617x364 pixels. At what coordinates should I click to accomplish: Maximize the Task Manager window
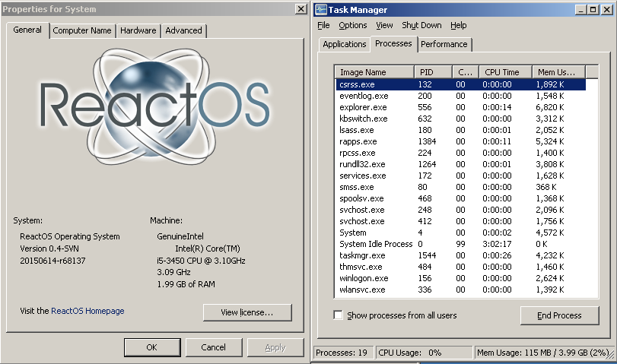593,9
